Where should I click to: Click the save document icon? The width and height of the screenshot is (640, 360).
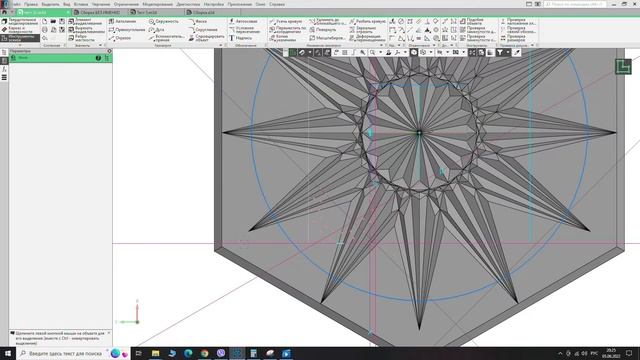coord(62,21)
